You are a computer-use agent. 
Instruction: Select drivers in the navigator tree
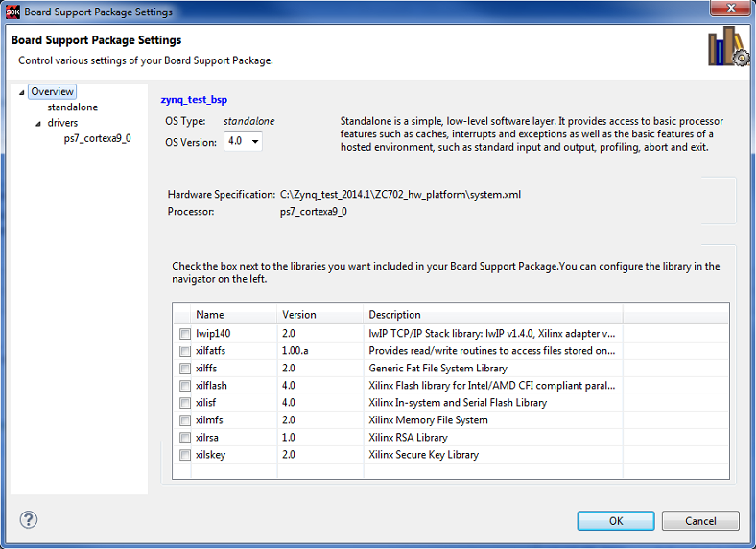click(x=62, y=123)
